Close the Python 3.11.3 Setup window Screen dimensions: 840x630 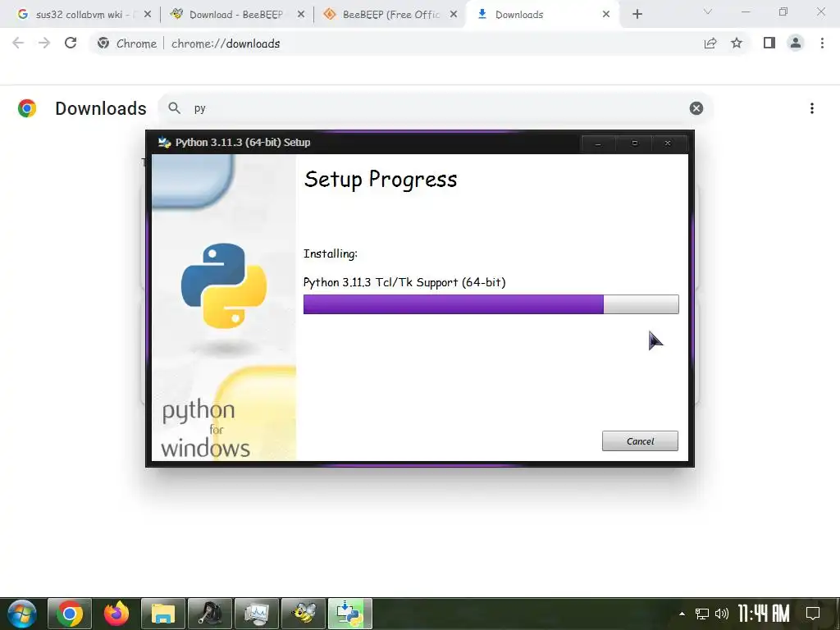pyautogui.click(x=668, y=143)
